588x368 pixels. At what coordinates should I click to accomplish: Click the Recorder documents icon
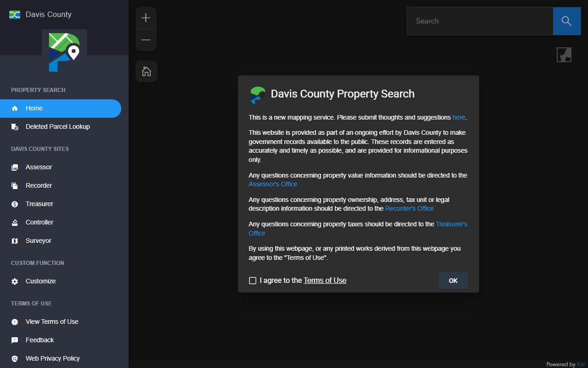point(15,186)
